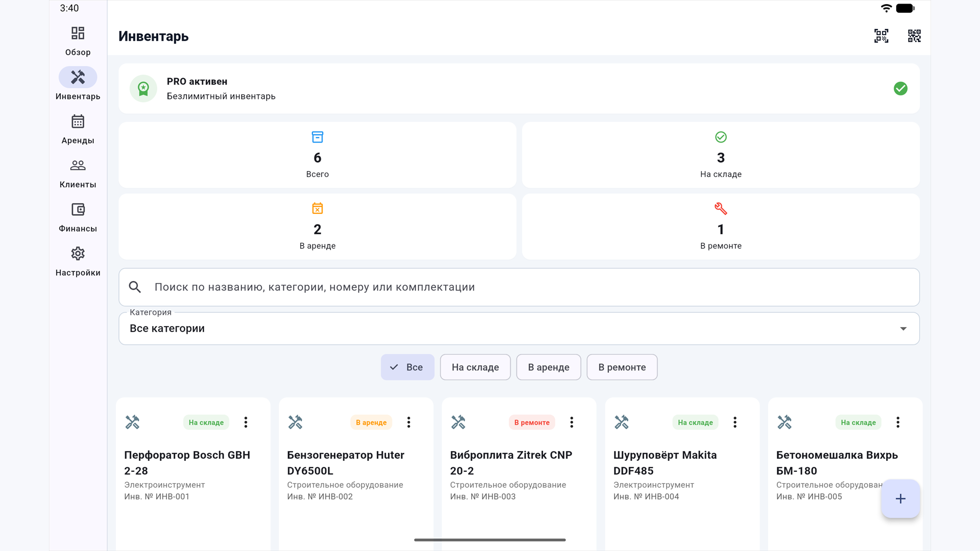
Task: Open the Шуруповёрт Makita DDF485 card
Action: click(682, 474)
